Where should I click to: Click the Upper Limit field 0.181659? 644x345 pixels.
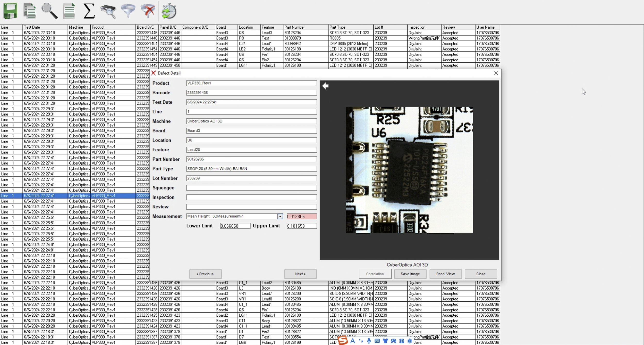302,226
